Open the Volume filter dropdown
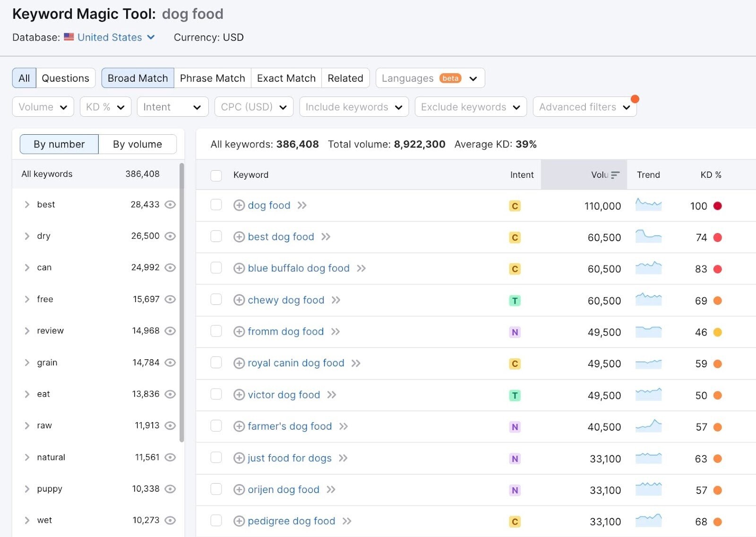Image resolution: width=756 pixels, height=537 pixels. point(43,107)
